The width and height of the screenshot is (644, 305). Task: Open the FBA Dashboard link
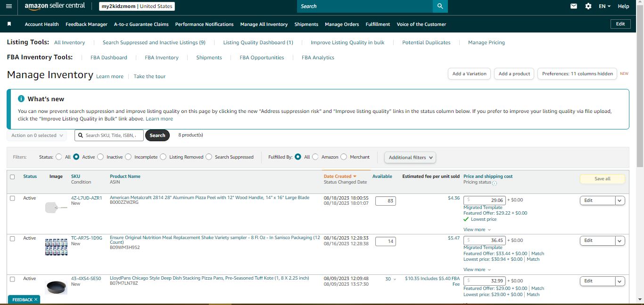point(109,57)
